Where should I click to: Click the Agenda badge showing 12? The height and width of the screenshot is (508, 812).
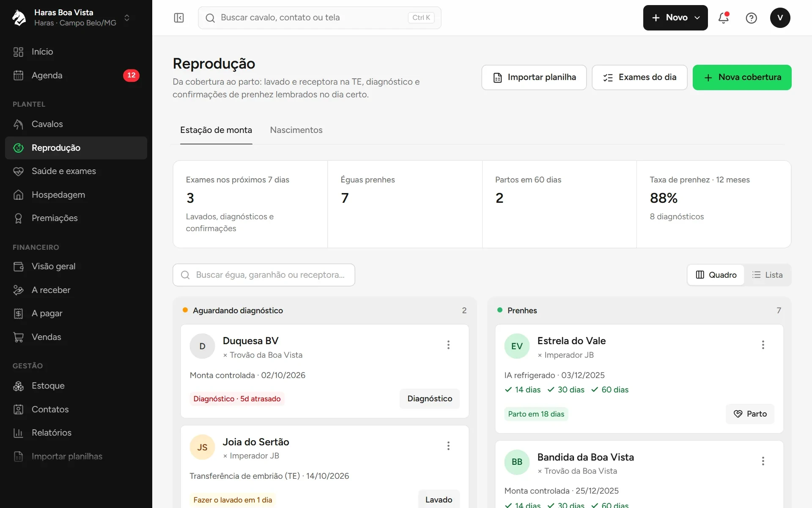tap(131, 75)
